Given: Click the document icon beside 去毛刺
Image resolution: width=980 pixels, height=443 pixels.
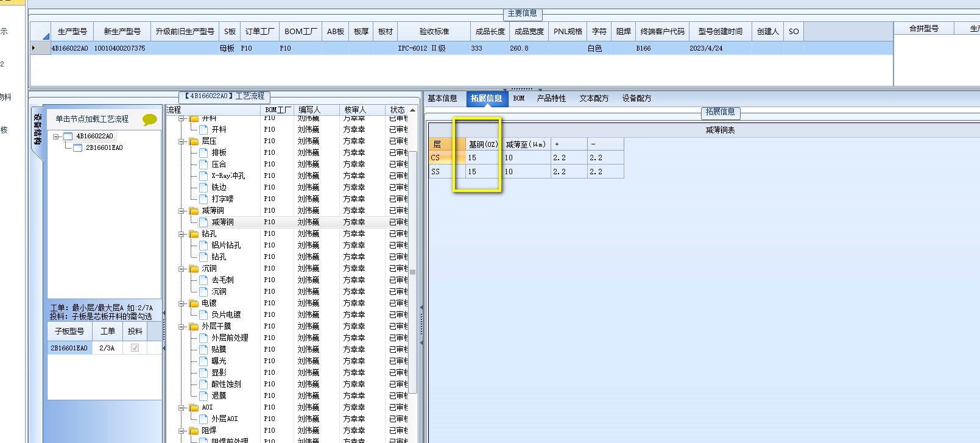Looking at the screenshot, I should 204,280.
